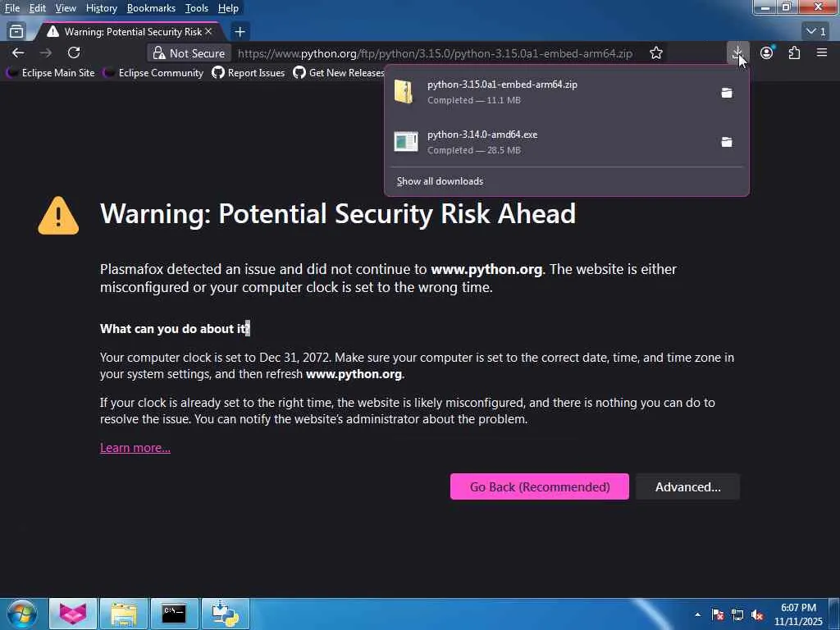Viewport: 840px width, 630px height.
Task: Click the muted volume tray icon
Action: (757, 614)
